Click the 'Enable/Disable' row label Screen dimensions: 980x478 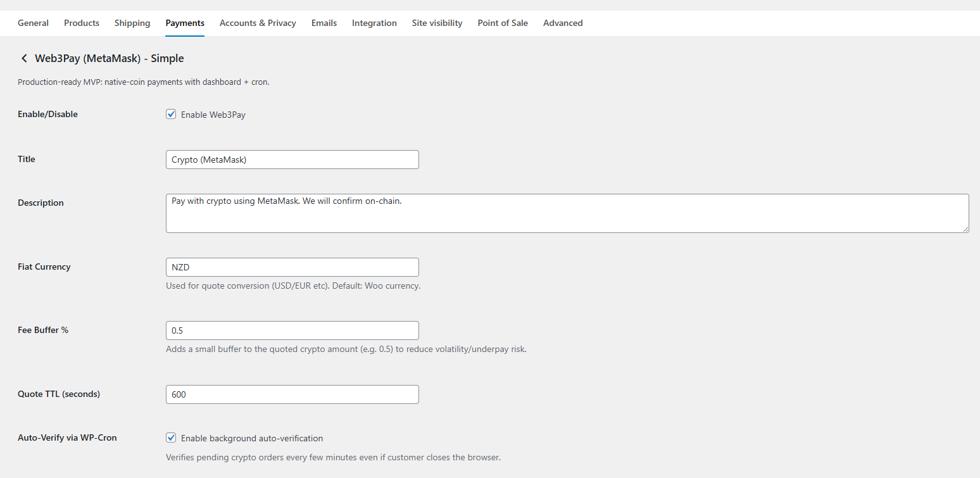(48, 115)
